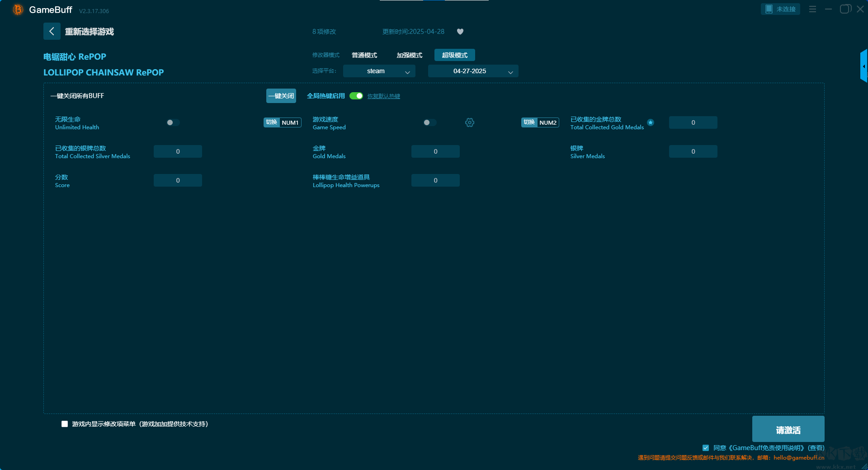Open Game Speed settings gear
Image resolution: width=868 pixels, height=470 pixels.
pyautogui.click(x=470, y=122)
